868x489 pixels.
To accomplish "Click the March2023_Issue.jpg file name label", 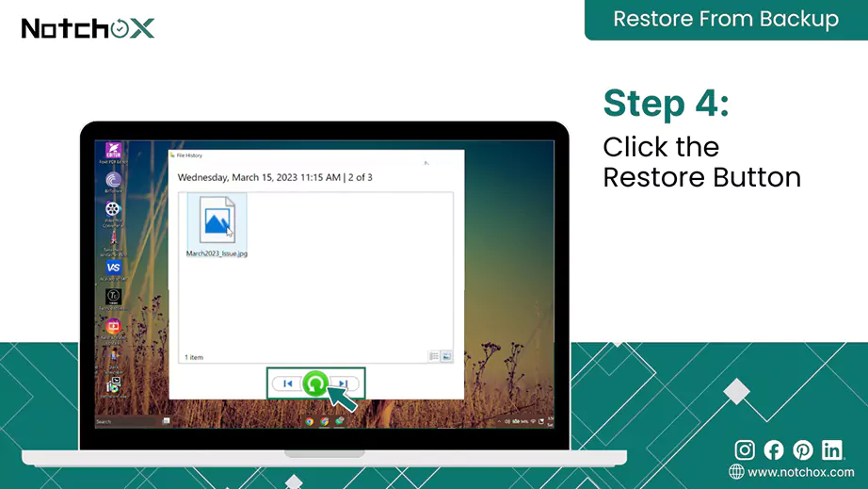I will 217,253.
